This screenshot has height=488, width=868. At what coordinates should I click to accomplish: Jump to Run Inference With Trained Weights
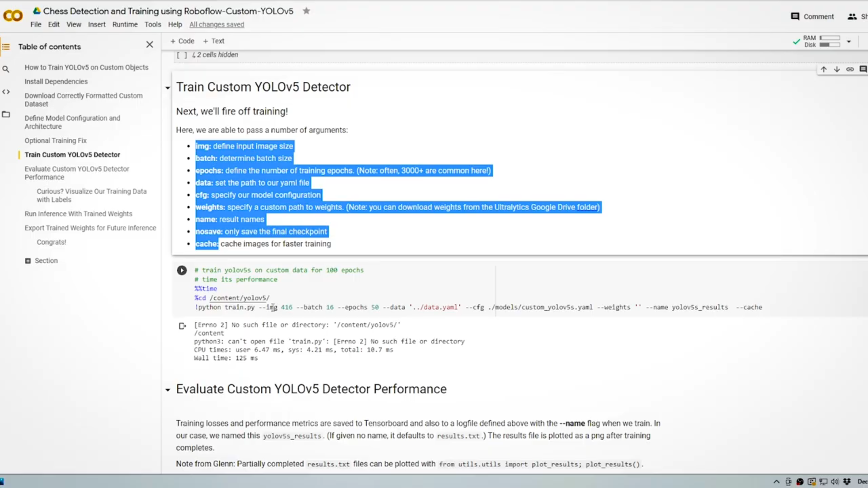[78, 214]
